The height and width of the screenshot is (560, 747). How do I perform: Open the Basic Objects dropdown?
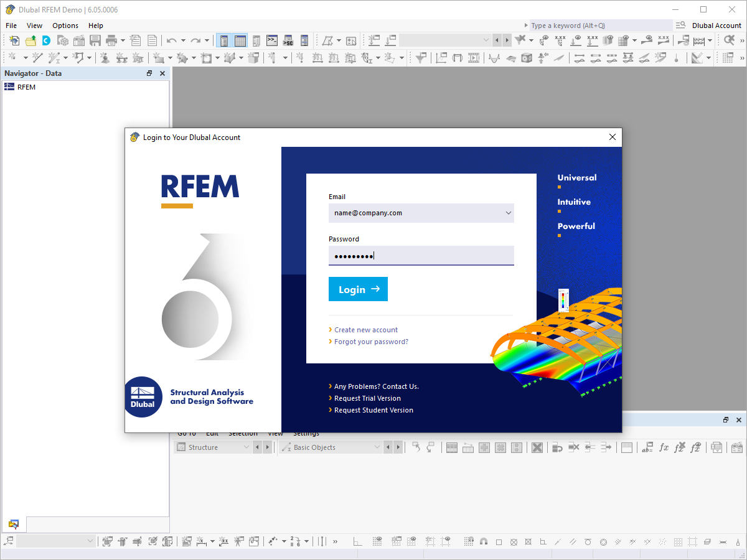(331, 447)
